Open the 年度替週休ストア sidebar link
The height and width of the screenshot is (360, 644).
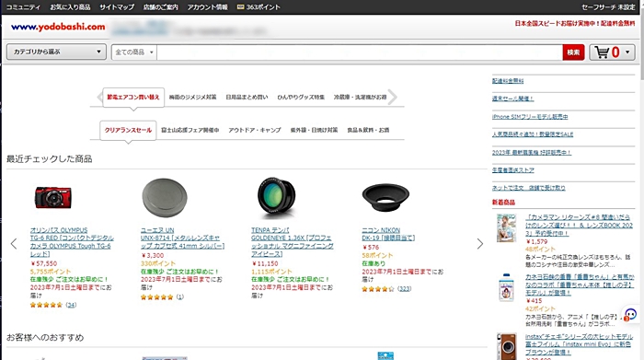[513, 170]
